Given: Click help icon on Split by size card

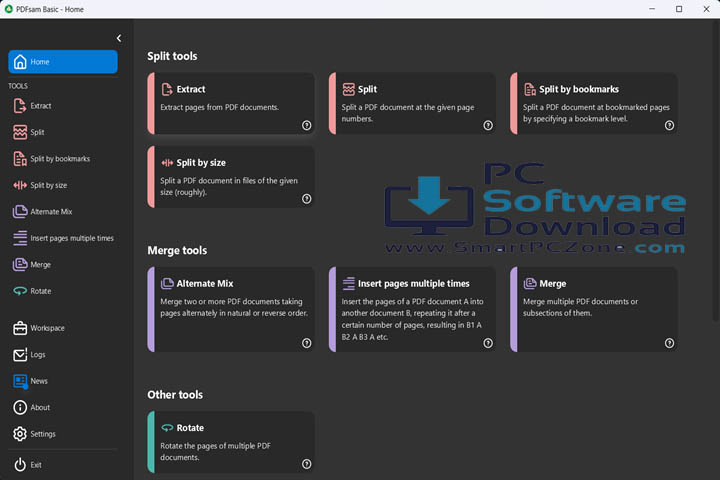Looking at the screenshot, I should pyautogui.click(x=307, y=199).
